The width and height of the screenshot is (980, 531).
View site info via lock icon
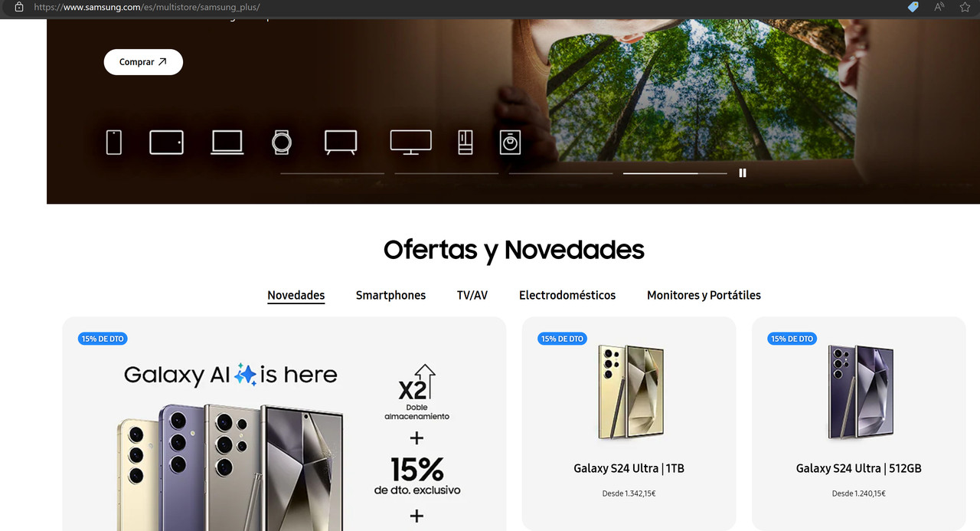pyautogui.click(x=19, y=7)
